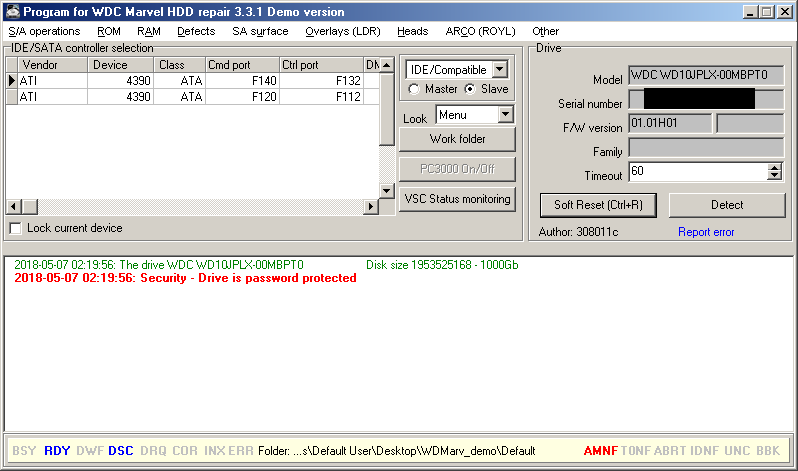Viewport: 798px width, 471px height.
Task: Open the S/A operations menu
Action: click(x=44, y=32)
